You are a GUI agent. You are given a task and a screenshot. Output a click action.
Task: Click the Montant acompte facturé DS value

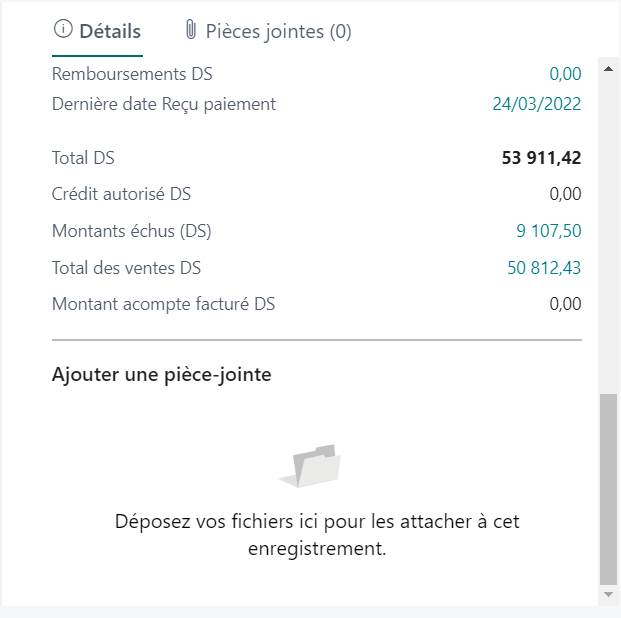tap(565, 304)
